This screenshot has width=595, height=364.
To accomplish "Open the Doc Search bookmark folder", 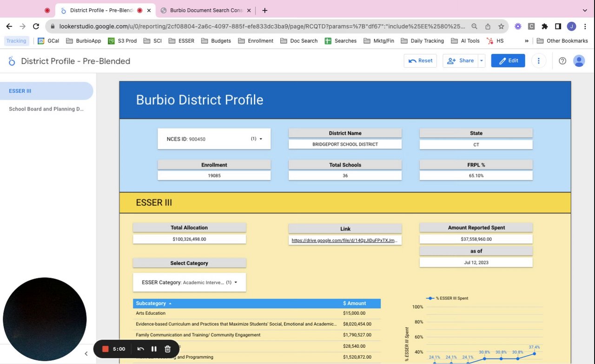I will point(299,41).
